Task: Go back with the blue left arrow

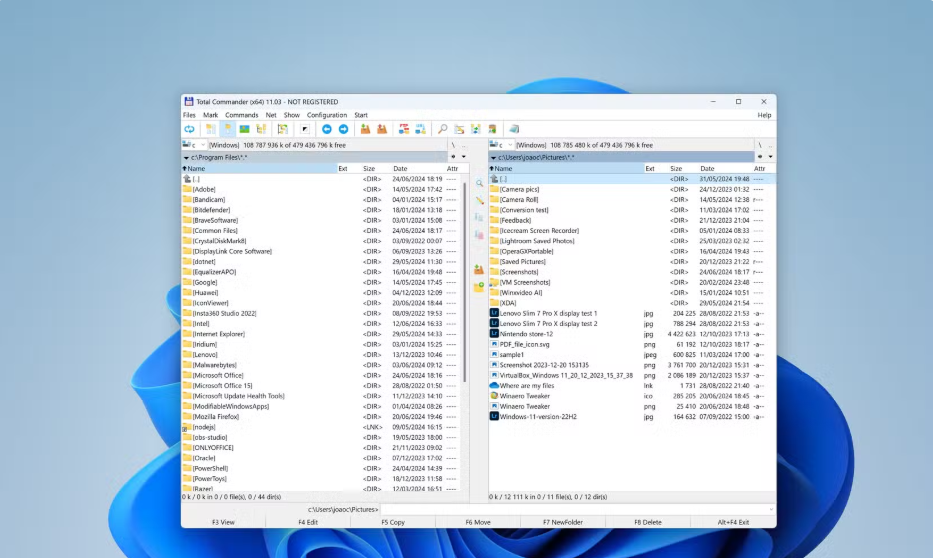Action: (327, 129)
